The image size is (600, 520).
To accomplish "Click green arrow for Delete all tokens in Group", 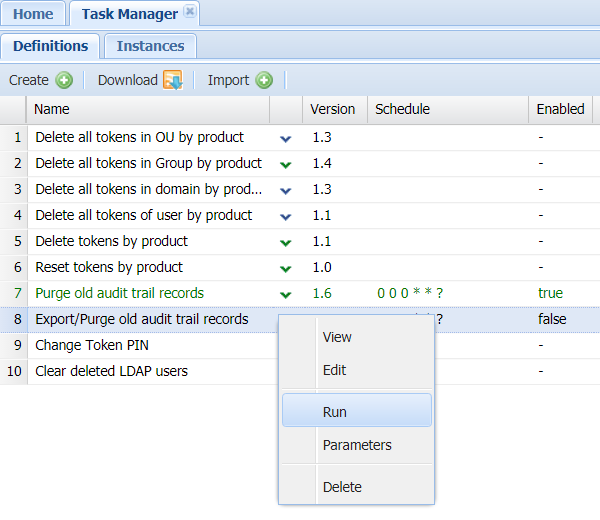I will [x=286, y=164].
